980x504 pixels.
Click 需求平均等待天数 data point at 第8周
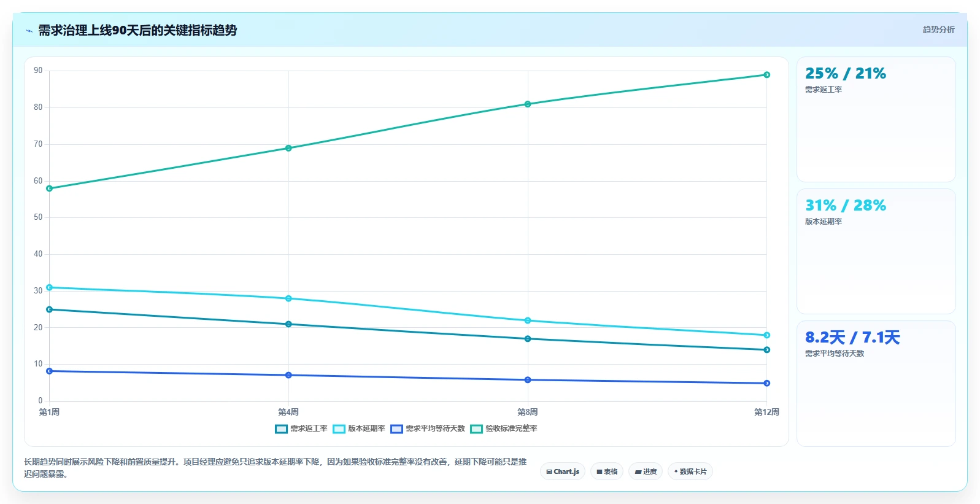click(528, 380)
